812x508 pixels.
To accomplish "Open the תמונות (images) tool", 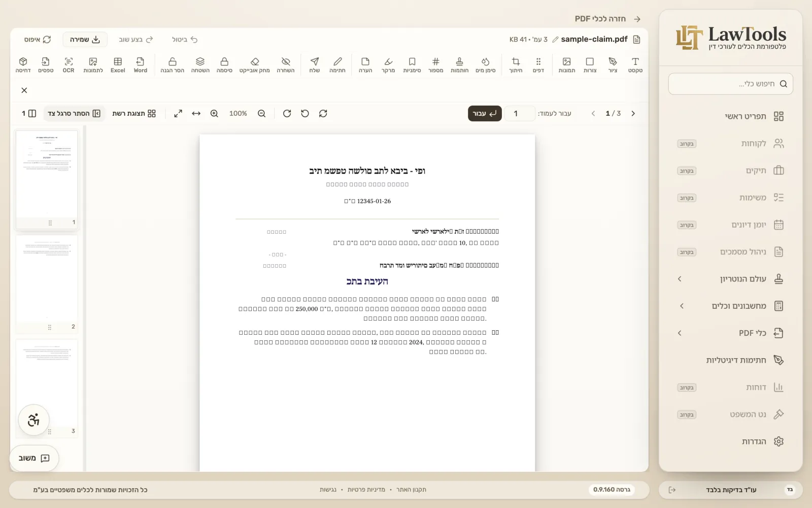I will pyautogui.click(x=566, y=65).
